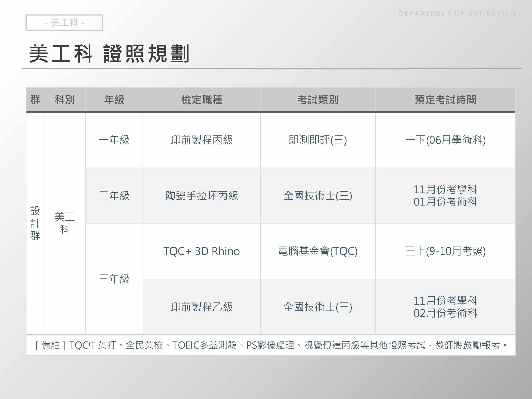Select the 即測即評(三) cell
532x399 pixels.
coord(318,140)
